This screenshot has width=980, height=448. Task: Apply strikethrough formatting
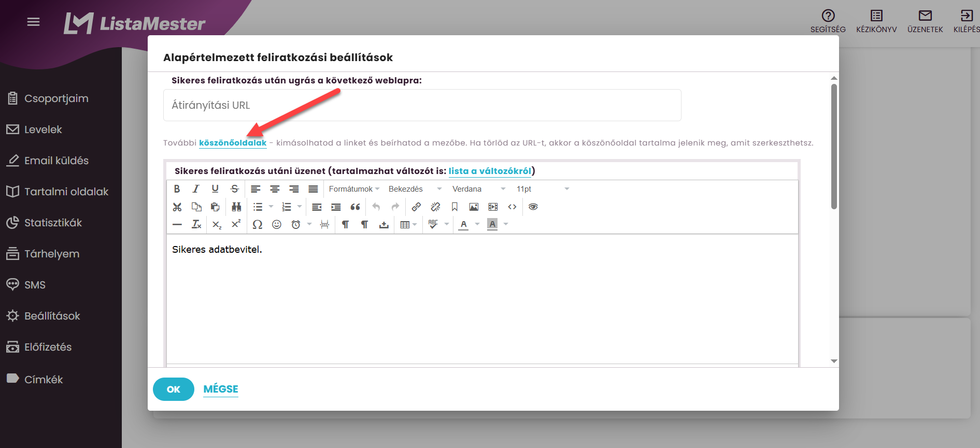234,189
